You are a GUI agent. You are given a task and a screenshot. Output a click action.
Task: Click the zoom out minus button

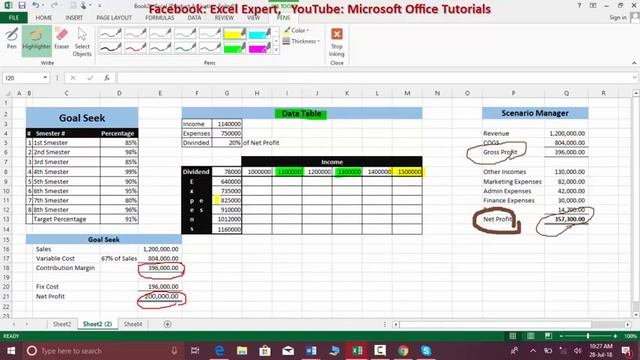click(x=561, y=336)
